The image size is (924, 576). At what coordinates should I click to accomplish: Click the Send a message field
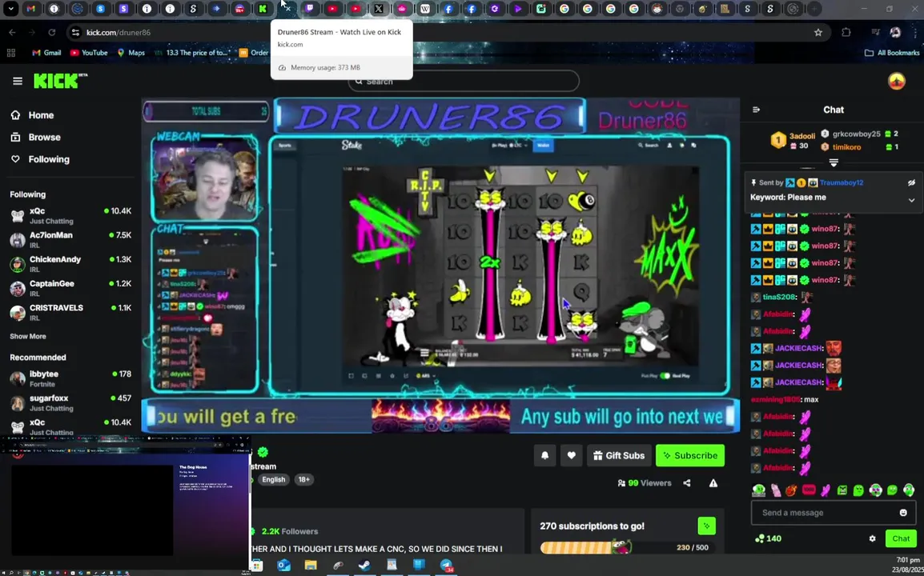826,512
